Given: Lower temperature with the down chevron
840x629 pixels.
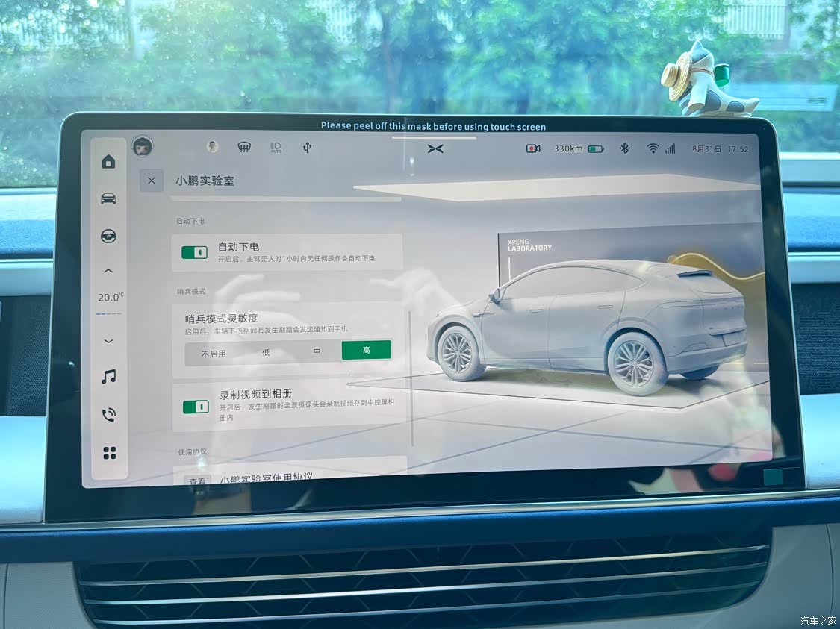Looking at the screenshot, I should 109,341.
